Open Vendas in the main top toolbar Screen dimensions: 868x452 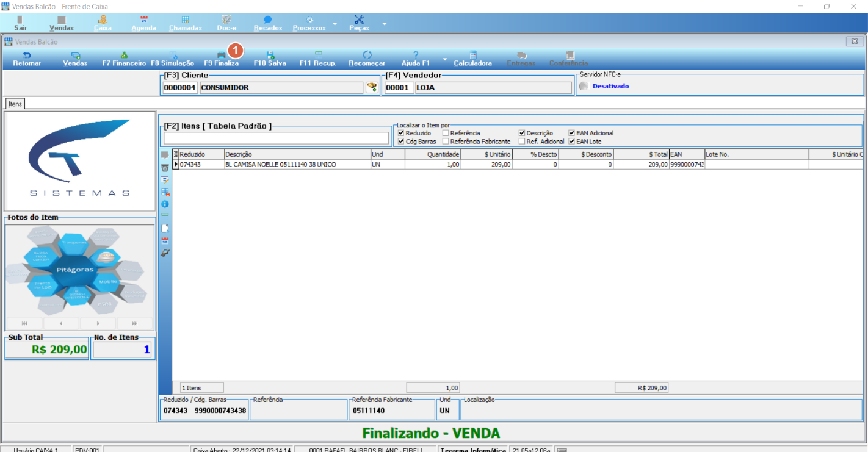tap(61, 23)
